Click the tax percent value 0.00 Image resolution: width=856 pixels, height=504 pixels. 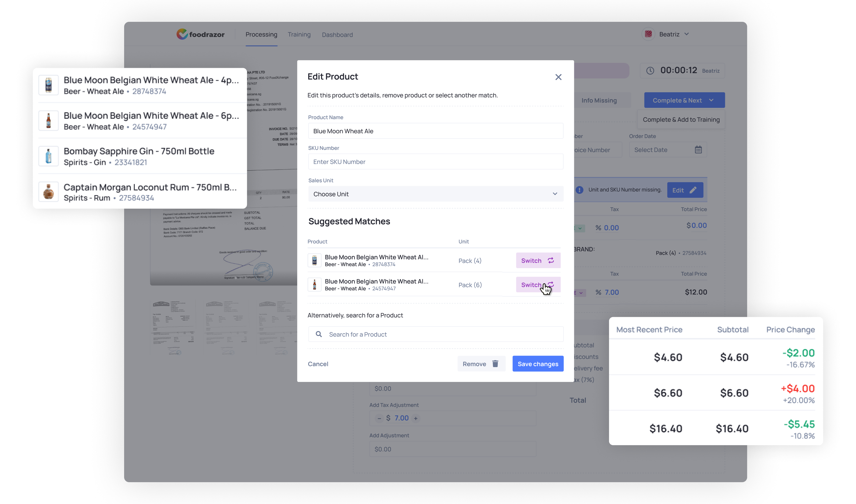tap(611, 228)
